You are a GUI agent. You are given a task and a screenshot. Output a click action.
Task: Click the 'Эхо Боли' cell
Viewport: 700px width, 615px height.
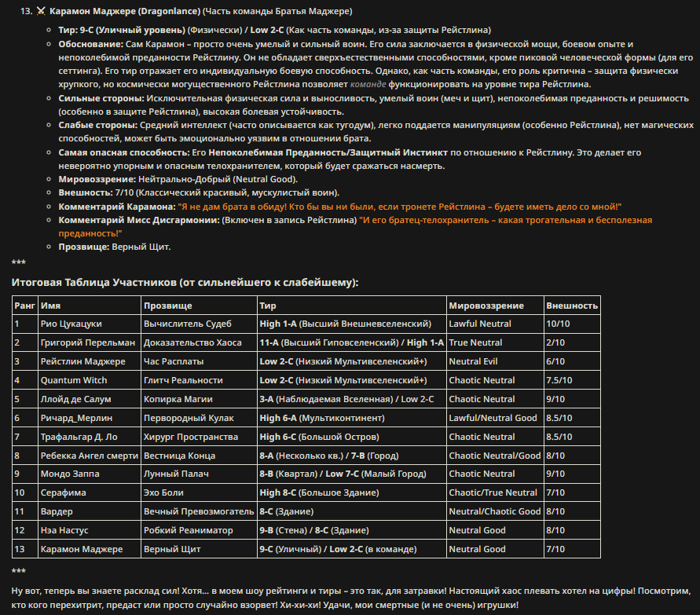click(x=199, y=492)
